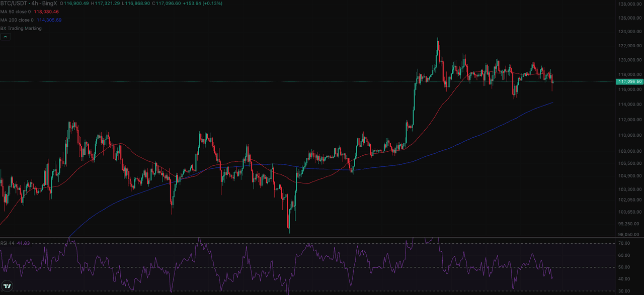Select the RSI 14 indicator legend
Viewport: 644px width, 295px height.
coord(7,243)
